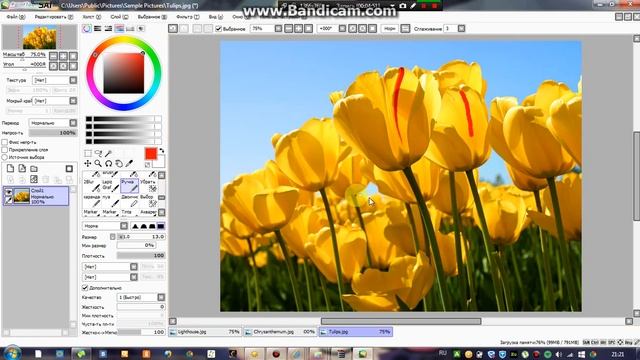Toggle the Прикрепление слоя checkbox
This screenshot has height=360, width=640.
pos(4,150)
